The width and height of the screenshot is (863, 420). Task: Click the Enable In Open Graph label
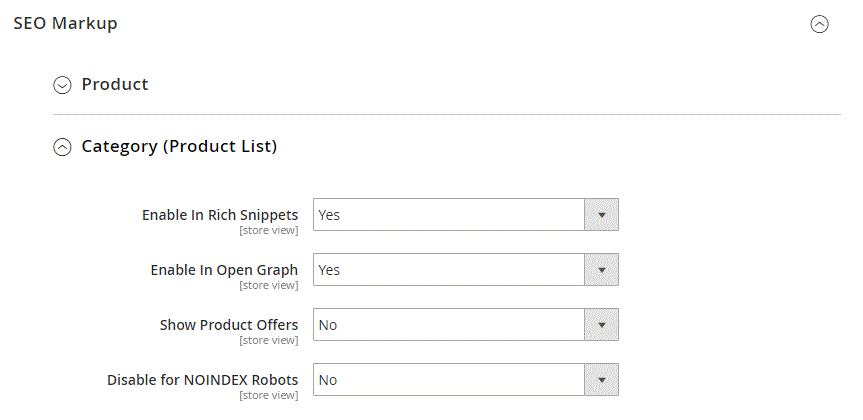coord(224,270)
